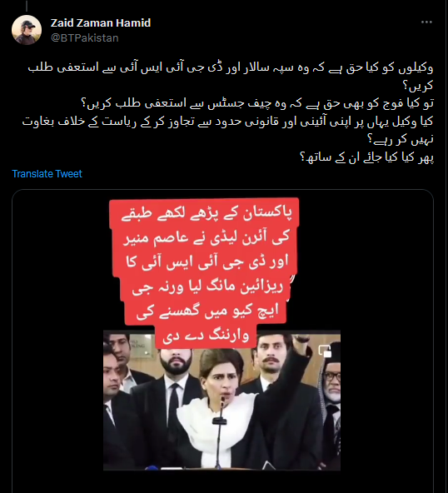Click Zaid Zaman Hamid's profile avatar
The image size is (448, 493).
point(27,30)
